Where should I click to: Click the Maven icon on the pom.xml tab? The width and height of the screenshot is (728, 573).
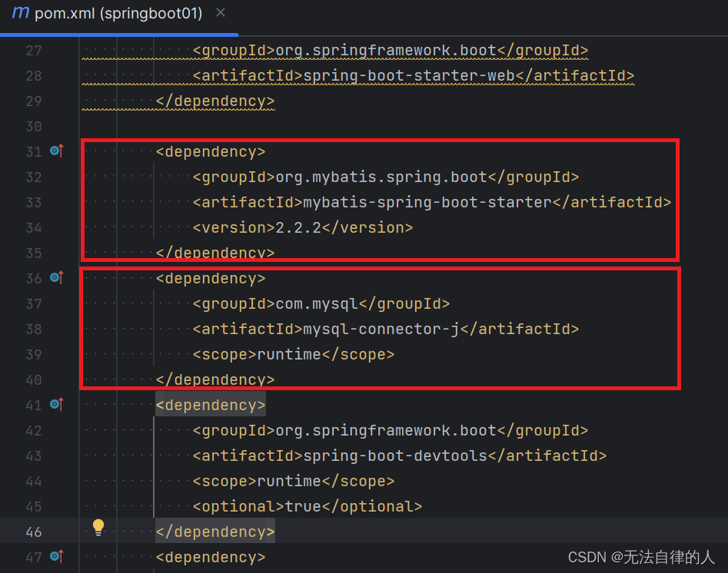pyautogui.click(x=19, y=13)
